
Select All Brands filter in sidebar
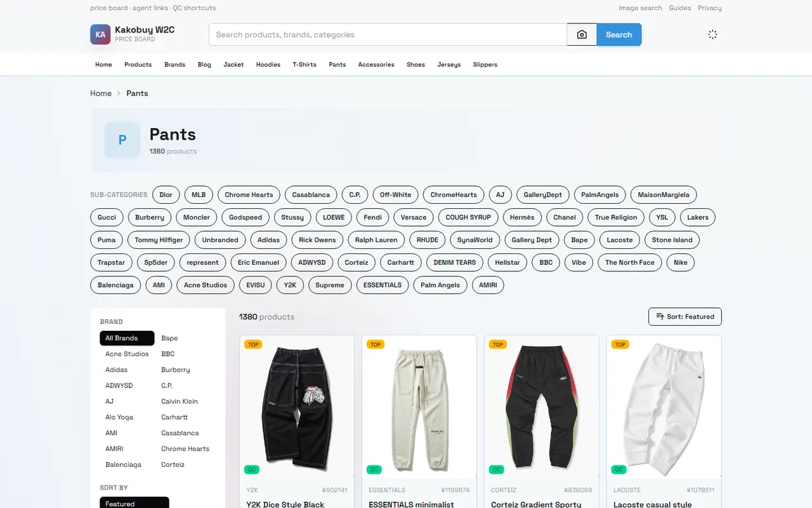pos(127,338)
